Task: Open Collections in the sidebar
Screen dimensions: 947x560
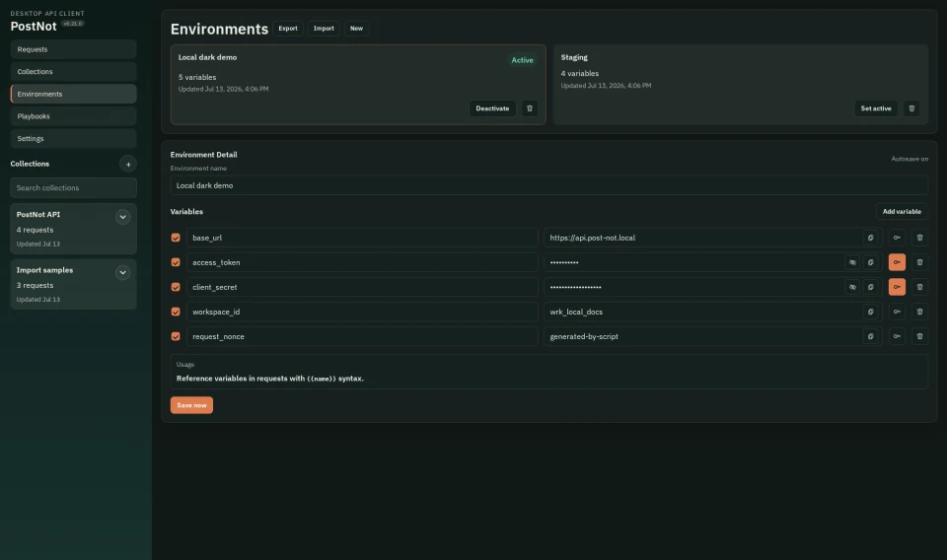Action: point(74,72)
